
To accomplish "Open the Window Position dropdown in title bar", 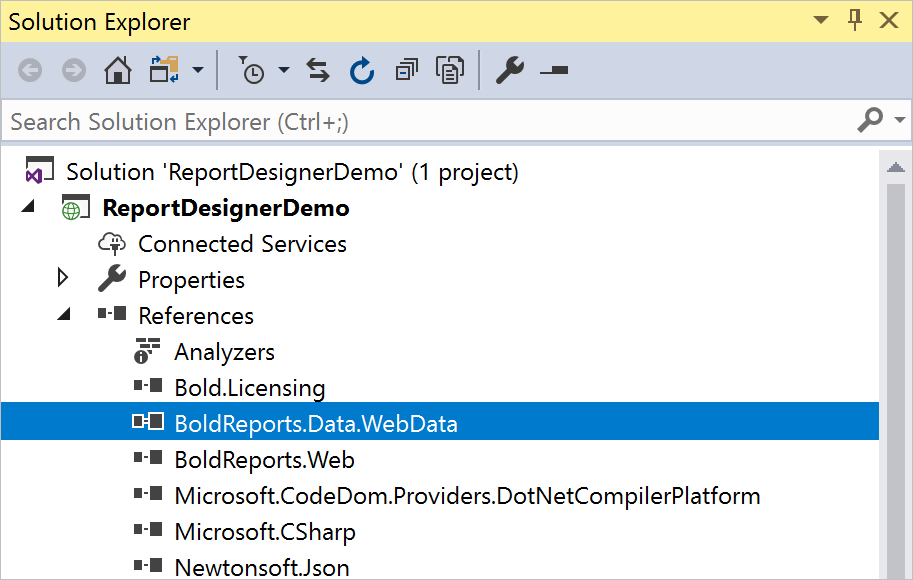I will pyautogui.click(x=820, y=20).
